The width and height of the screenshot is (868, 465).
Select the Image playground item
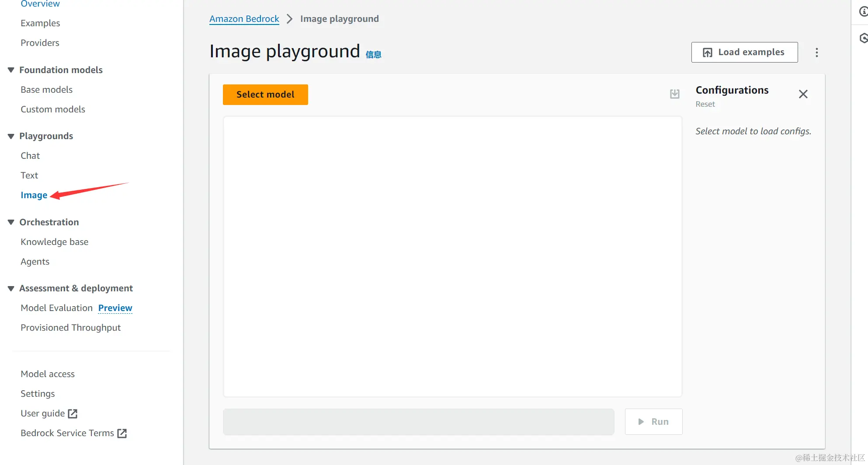(x=34, y=195)
